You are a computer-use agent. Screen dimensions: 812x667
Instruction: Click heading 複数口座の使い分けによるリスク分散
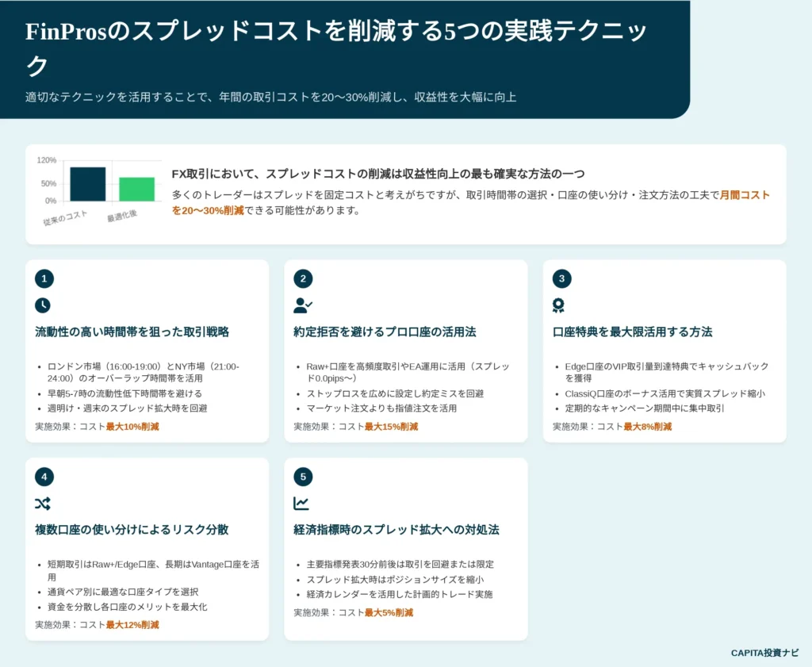coord(132,530)
